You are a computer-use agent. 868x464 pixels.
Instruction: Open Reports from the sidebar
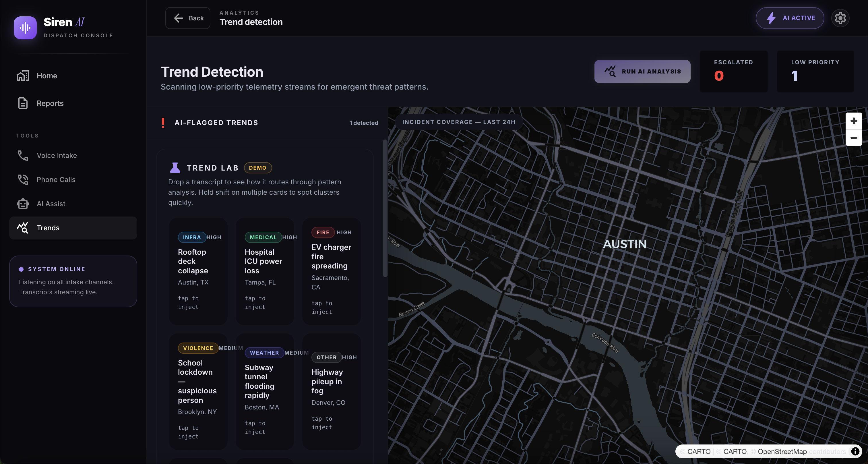pyautogui.click(x=50, y=103)
